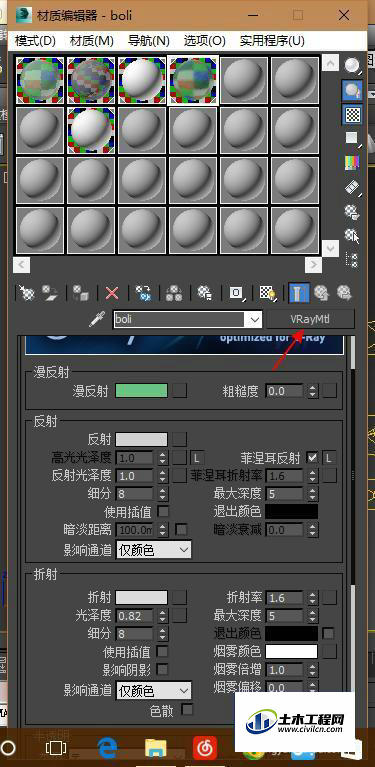Click Go Forward to Sibling icon
This screenshot has height=767, width=375.
coord(344,293)
